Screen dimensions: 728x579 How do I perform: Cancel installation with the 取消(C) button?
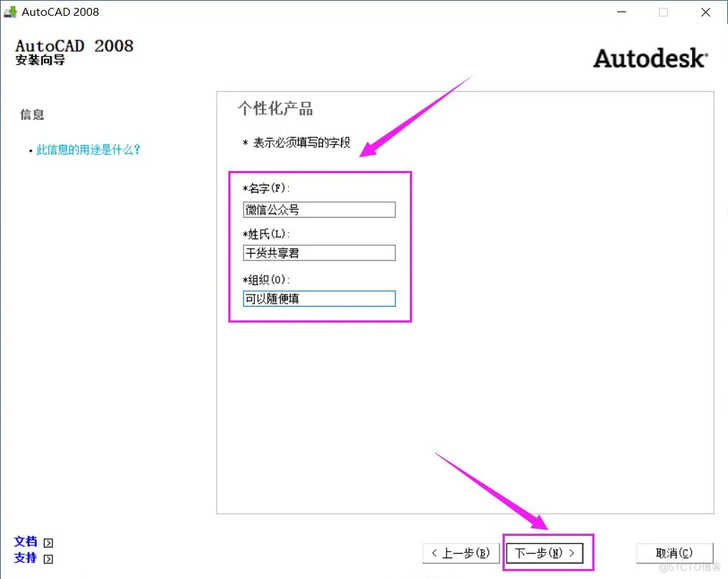tap(674, 553)
